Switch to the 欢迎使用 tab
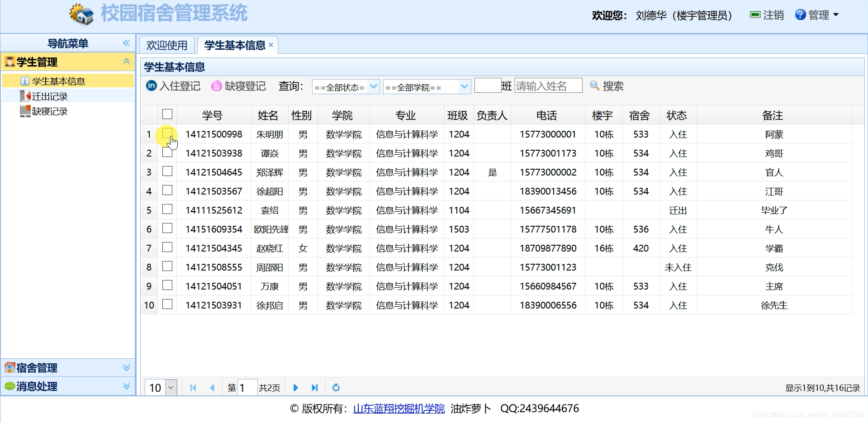The width and height of the screenshot is (868, 423). pos(167,45)
